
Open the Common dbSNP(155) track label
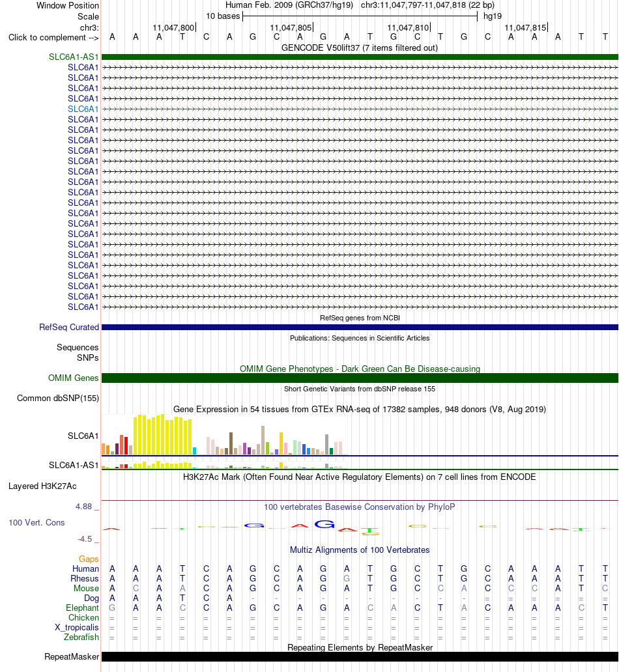tap(58, 398)
